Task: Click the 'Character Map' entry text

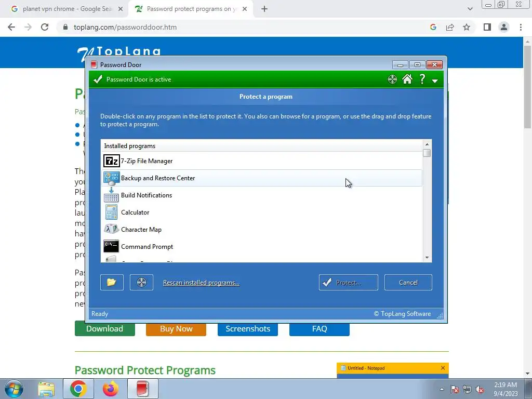Action: (141, 229)
